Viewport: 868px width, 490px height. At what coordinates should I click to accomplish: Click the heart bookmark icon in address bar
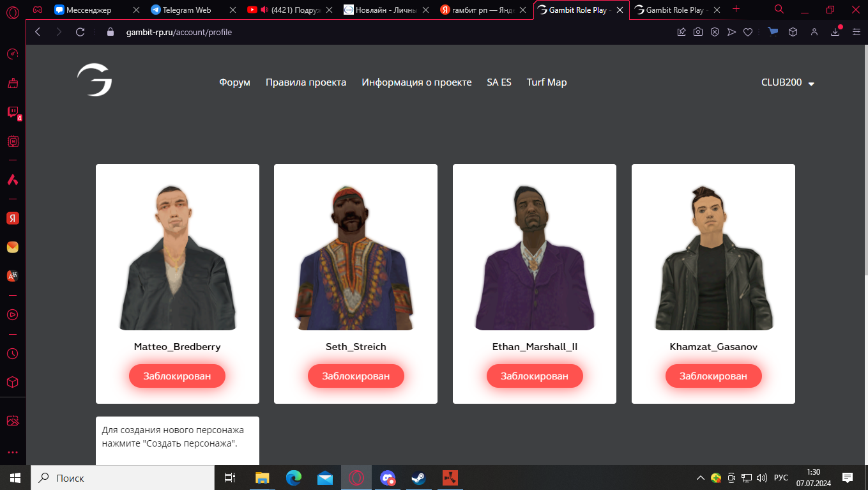(x=748, y=32)
